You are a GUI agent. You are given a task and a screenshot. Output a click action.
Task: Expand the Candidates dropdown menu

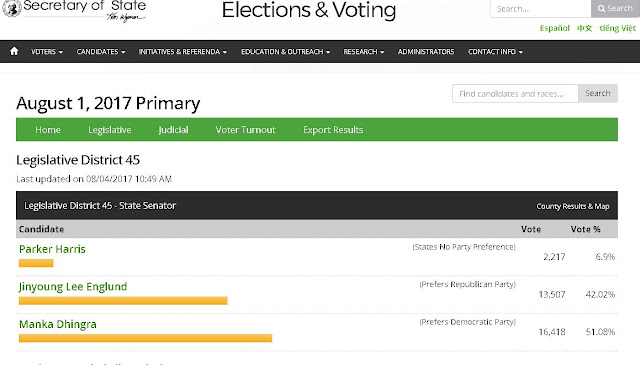tap(101, 52)
